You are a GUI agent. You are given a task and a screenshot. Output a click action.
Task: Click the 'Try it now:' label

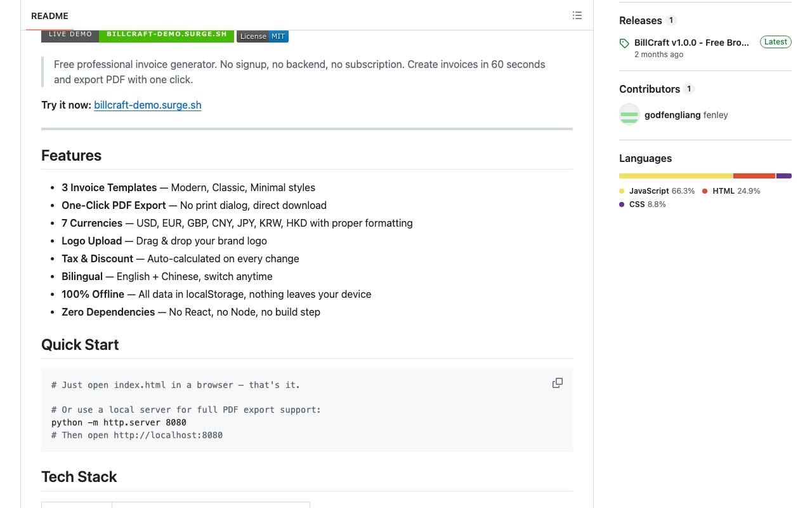point(67,105)
